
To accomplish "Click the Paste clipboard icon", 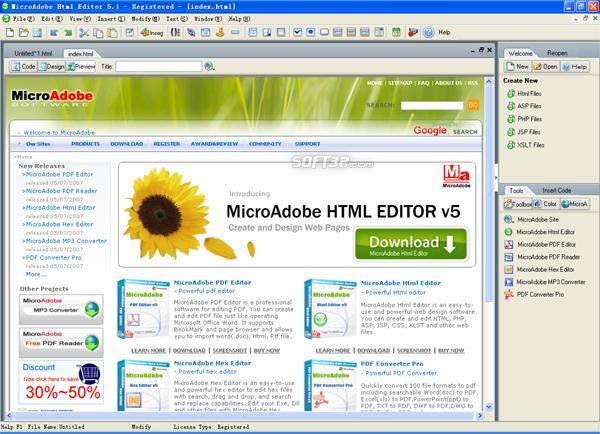I will 112,33.
